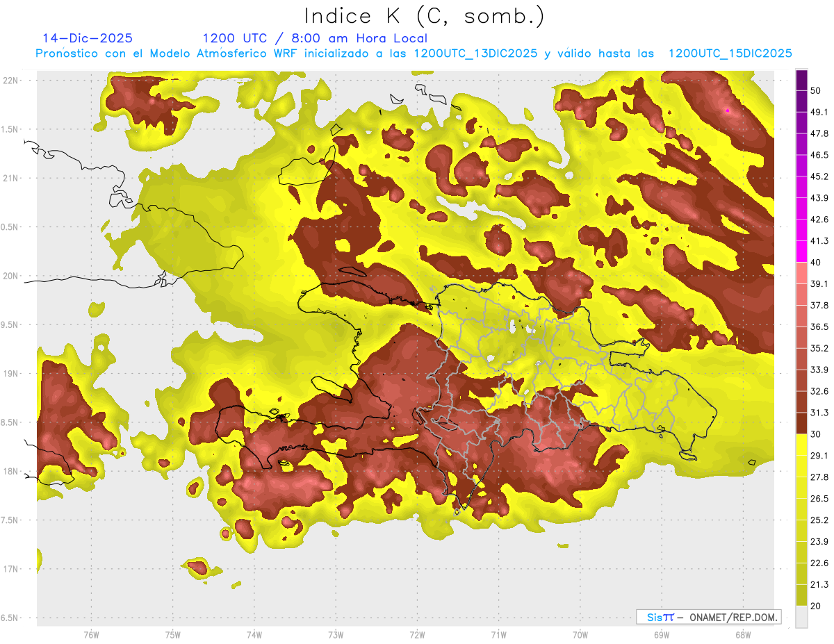Click the "71W" longitude label
The image size is (834, 644).
[498, 635]
